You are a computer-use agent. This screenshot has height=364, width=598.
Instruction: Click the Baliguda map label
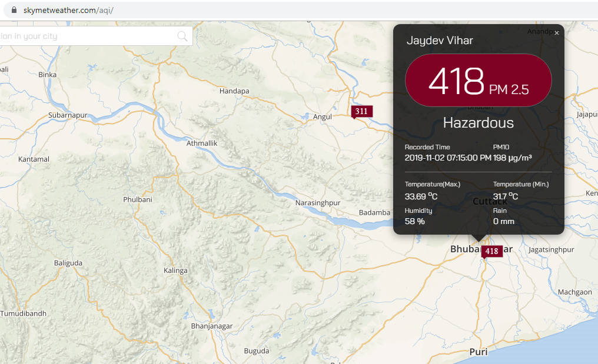point(68,263)
